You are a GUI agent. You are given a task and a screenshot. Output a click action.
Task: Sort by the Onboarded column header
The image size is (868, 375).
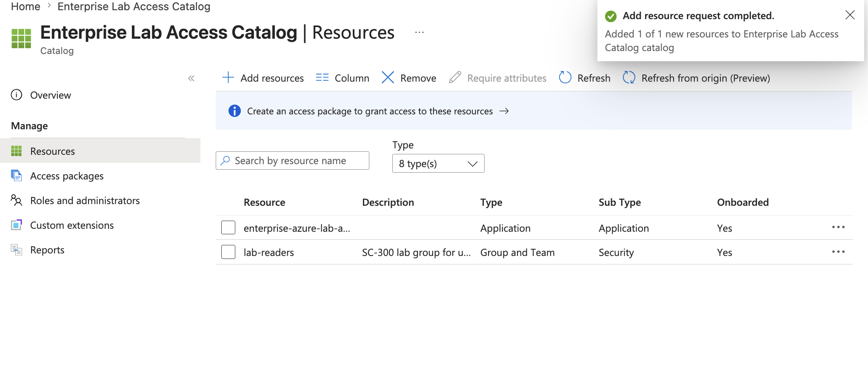tap(743, 202)
